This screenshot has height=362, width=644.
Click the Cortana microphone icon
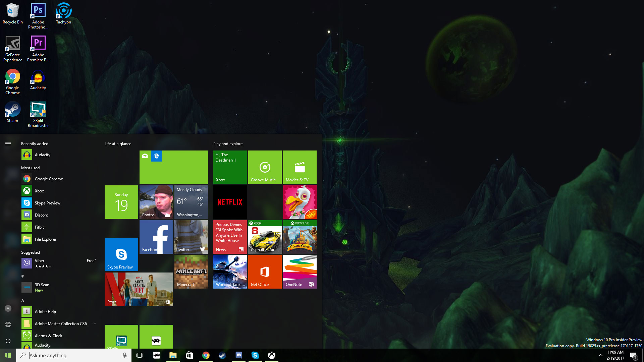124,355
